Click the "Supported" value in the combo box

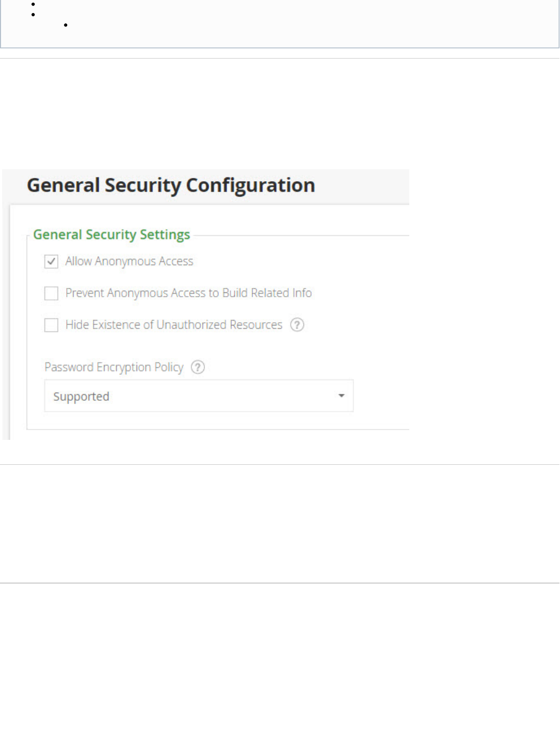tap(81, 396)
